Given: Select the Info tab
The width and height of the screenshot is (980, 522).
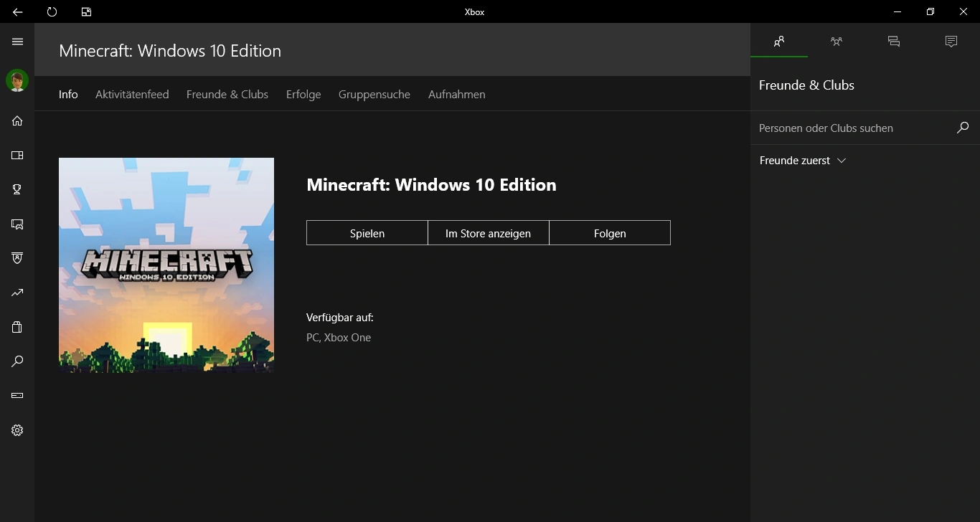Looking at the screenshot, I should (x=68, y=94).
